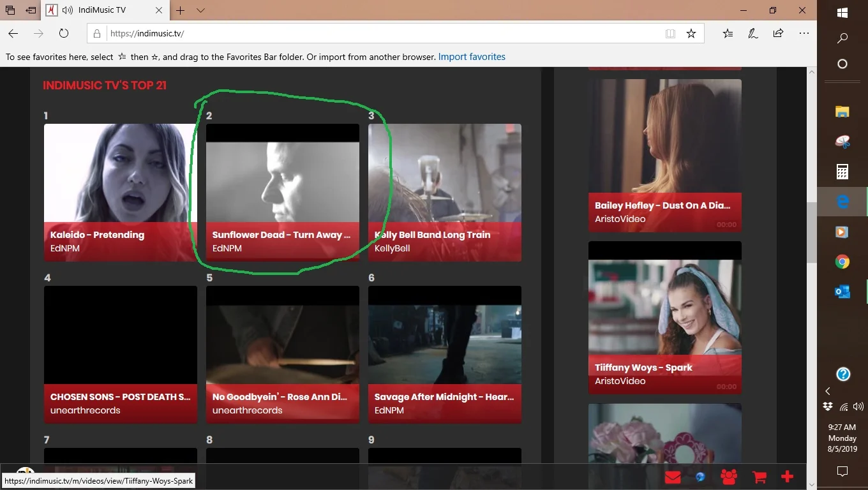Click the blue globe icon in bottom bar
The height and width of the screenshot is (490, 868).
(700, 477)
